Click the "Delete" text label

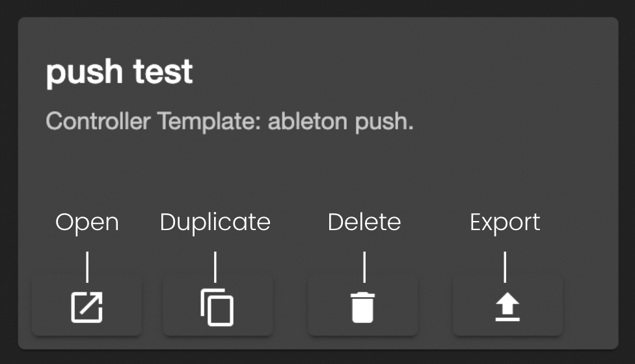[364, 222]
